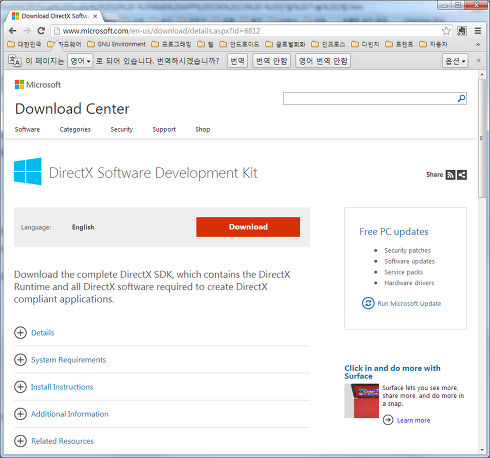Open a new tab with the new-tab button
The height and width of the screenshot is (458, 490).
[111, 16]
